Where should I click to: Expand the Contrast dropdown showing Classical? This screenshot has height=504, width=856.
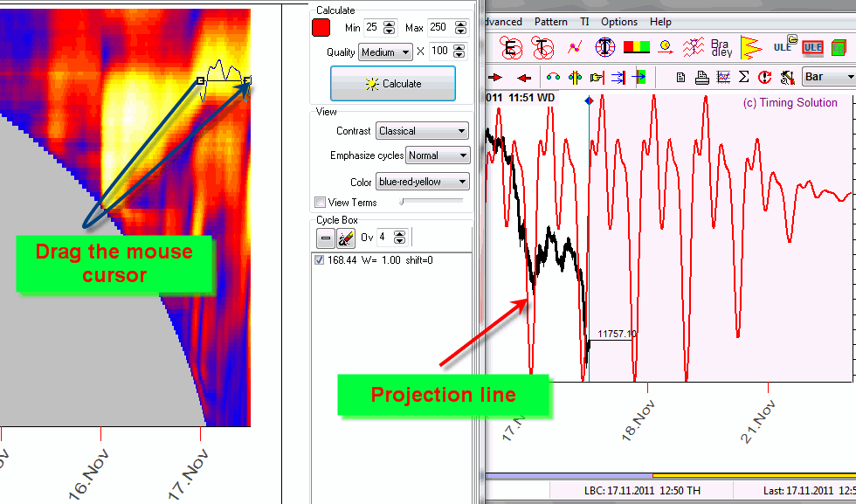423,131
